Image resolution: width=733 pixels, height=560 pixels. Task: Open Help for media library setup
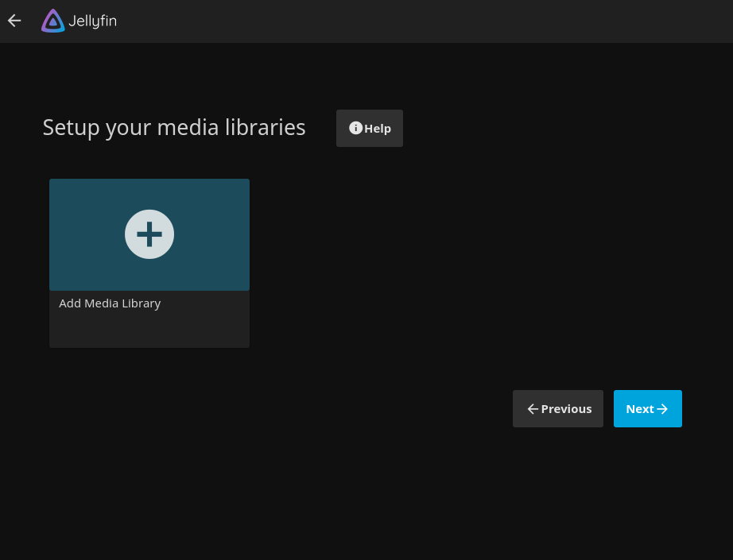point(369,128)
